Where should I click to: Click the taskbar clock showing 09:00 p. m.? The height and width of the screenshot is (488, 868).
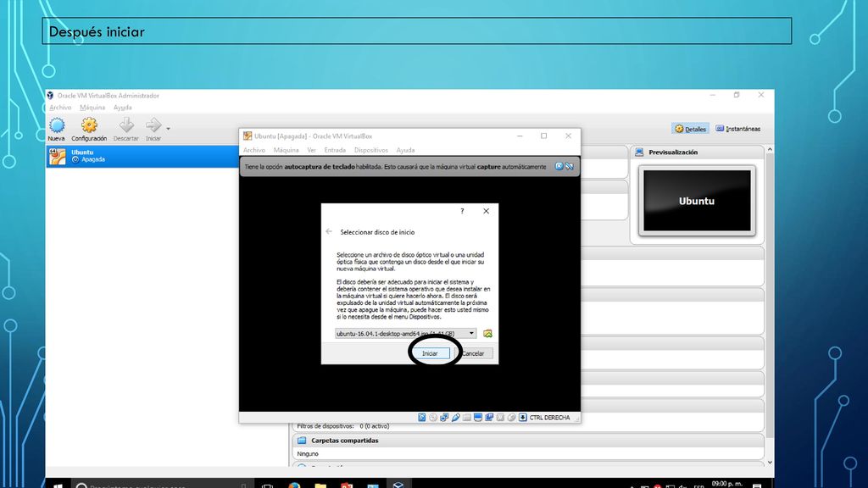[726, 484]
